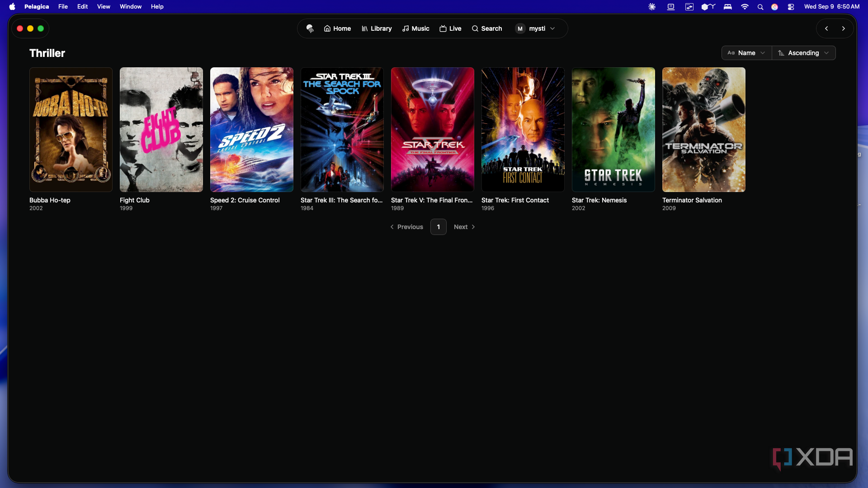Open the mysti user account dropdown
Viewport: 868px width, 488px height.
click(536, 28)
